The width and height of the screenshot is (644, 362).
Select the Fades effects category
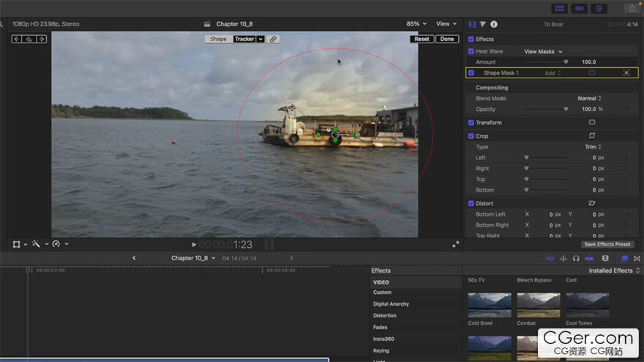point(380,327)
